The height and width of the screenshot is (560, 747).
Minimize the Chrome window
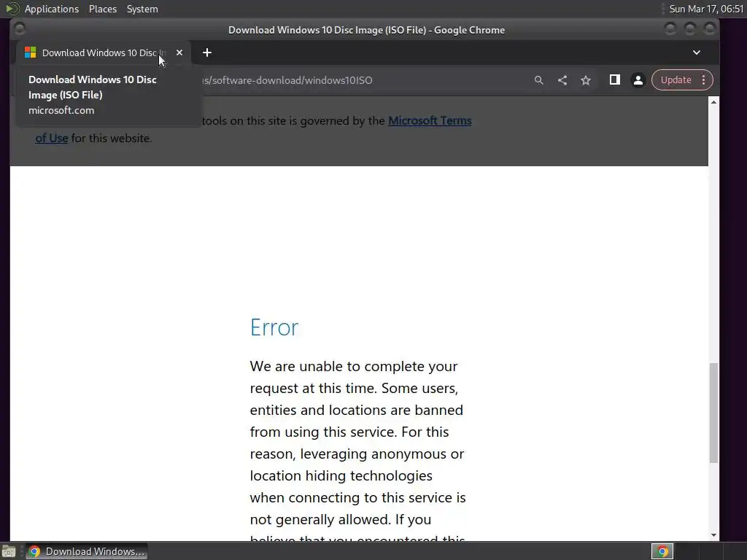click(x=670, y=29)
